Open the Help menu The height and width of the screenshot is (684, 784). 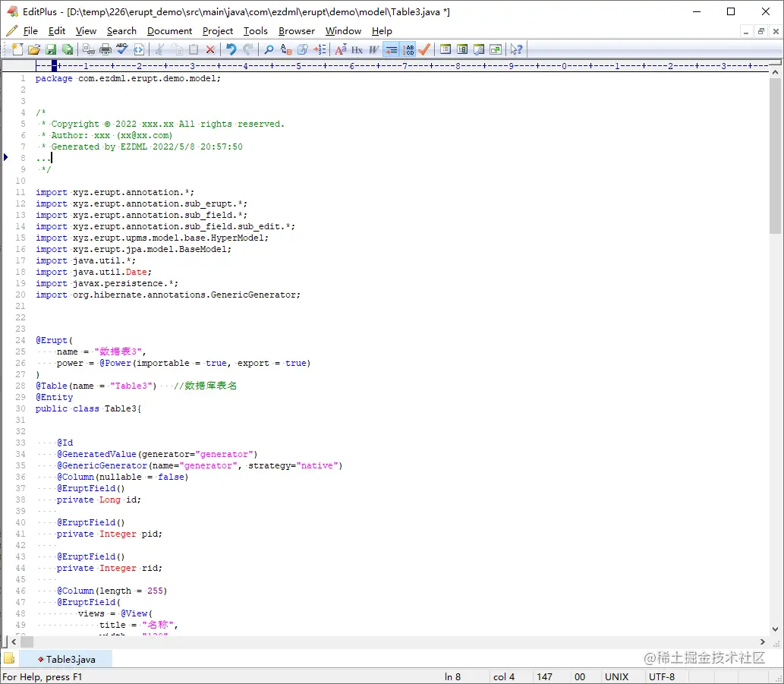click(382, 31)
